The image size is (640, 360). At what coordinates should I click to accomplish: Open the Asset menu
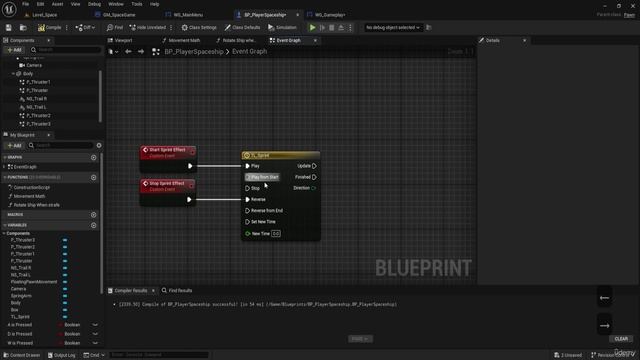(57, 4)
